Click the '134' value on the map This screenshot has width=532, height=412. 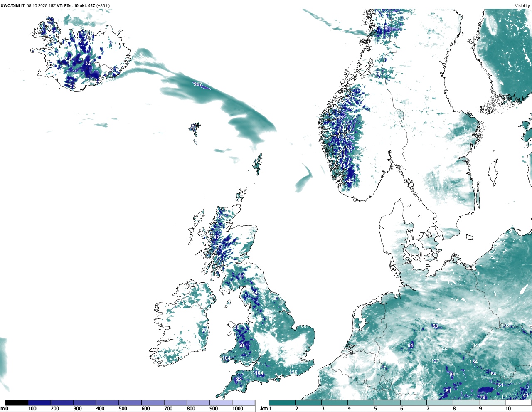tap(474, 362)
